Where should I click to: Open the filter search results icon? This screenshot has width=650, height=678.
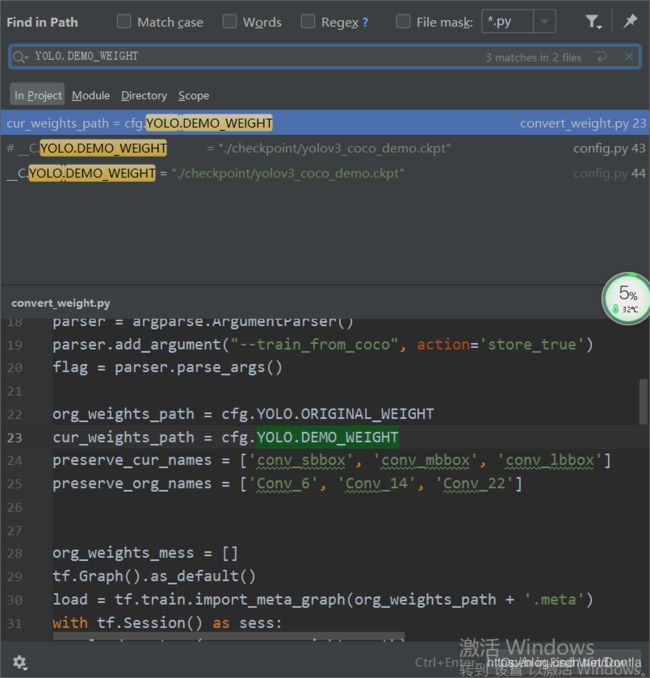(x=593, y=22)
